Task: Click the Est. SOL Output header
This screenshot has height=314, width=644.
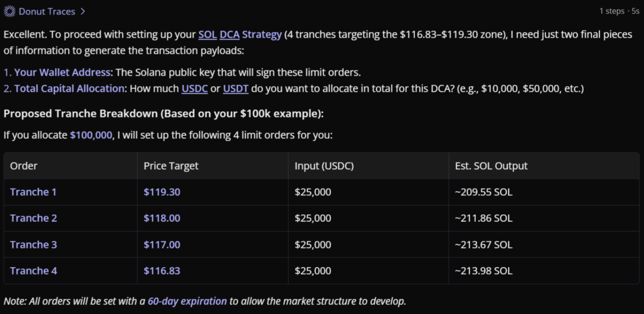Action: tap(491, 166)
